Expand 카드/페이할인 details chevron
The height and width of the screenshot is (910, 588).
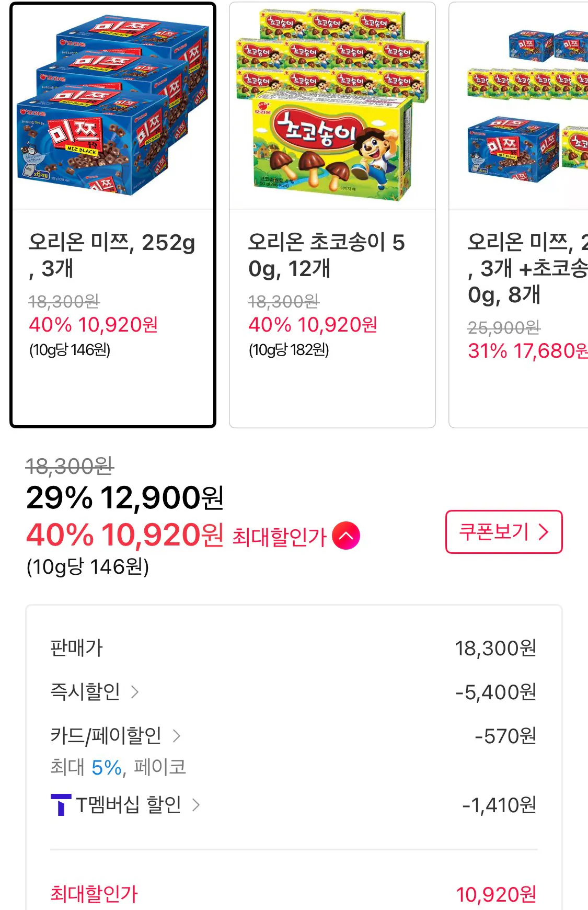pos(177,736)
